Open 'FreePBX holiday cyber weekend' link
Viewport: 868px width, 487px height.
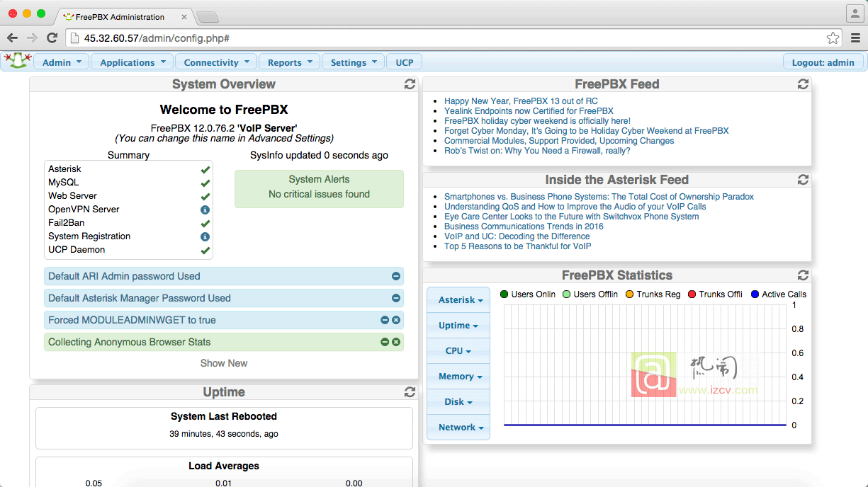tap(537, 121)
